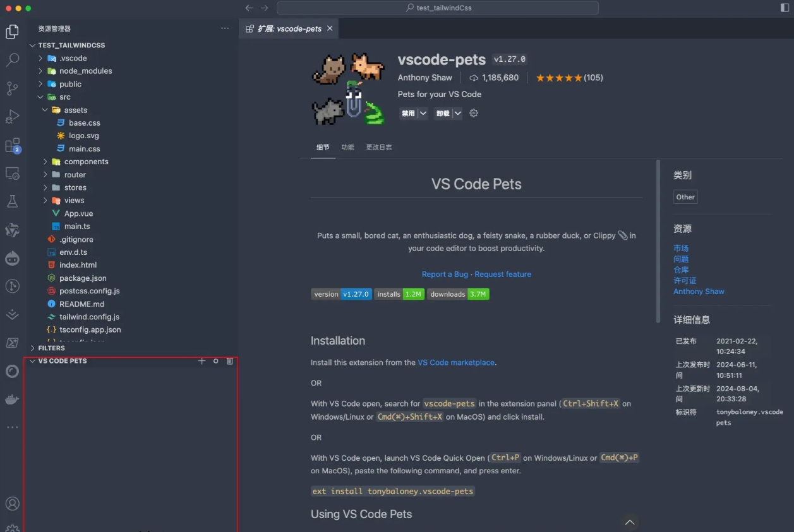Screen dimensions: 794x532
Task: Switch to the 更改日志 tab
Action: point(379,147)
